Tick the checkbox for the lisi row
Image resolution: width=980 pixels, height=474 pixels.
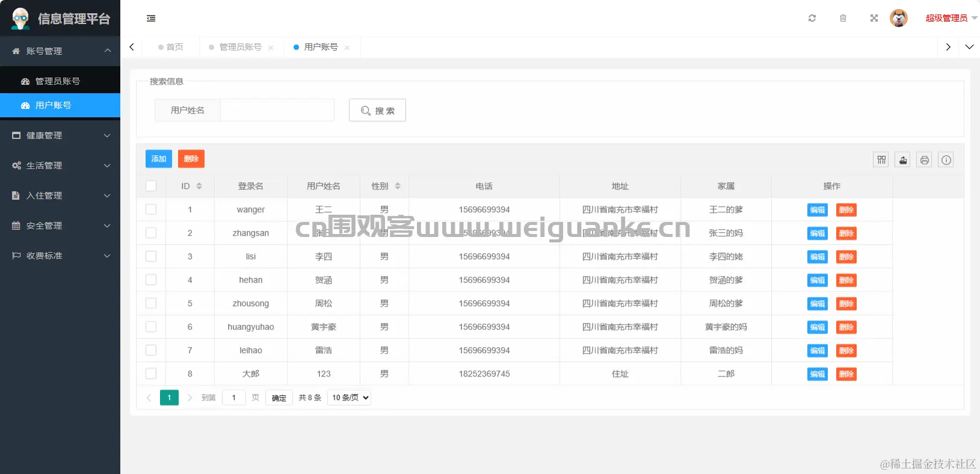coord(151,256)
